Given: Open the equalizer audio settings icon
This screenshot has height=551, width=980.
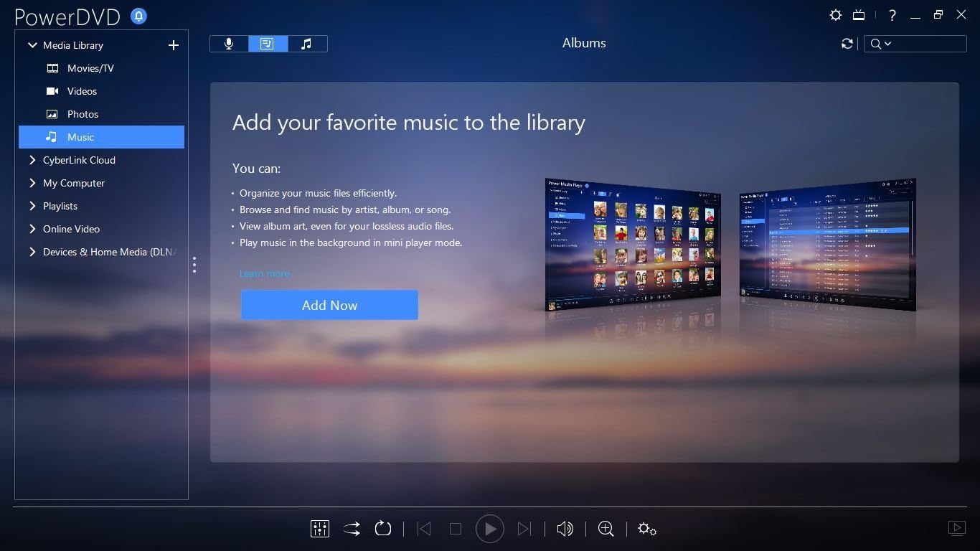Looking at the screenshot, I should click(x=319, y=529).
